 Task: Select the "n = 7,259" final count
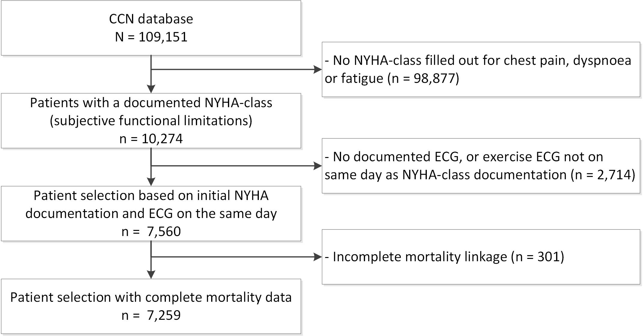point(151,315)
